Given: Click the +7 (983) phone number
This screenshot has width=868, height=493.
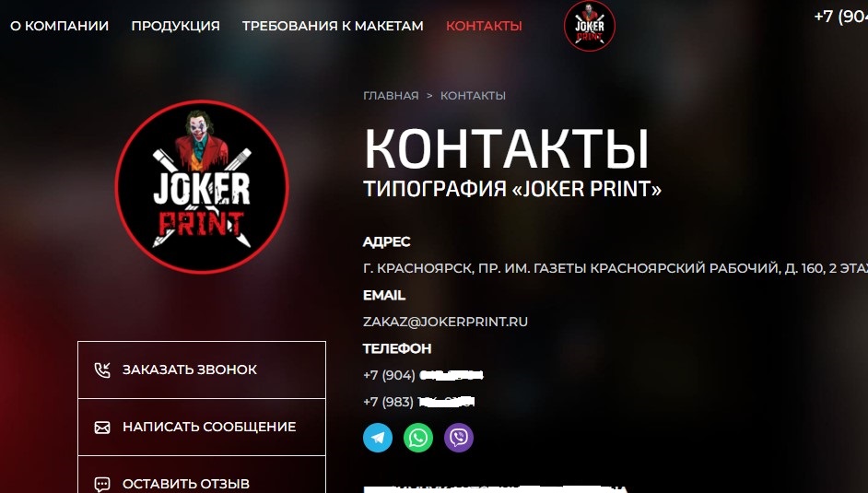Looking at the screenshot, I should pos(419,402).
